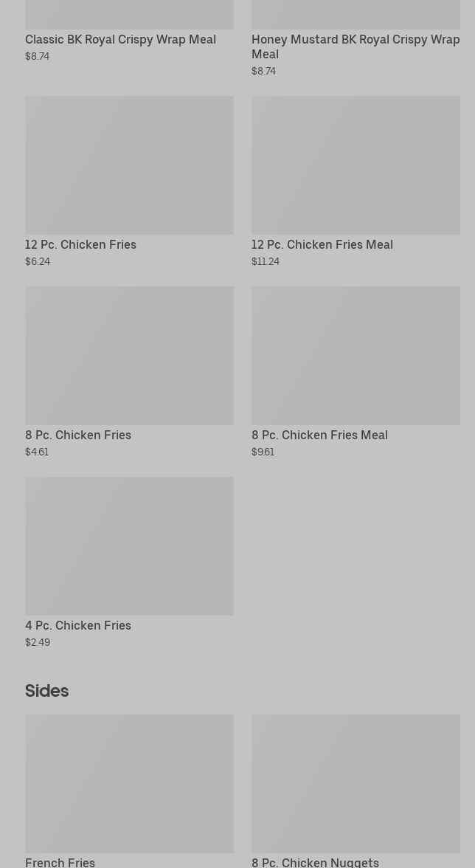The image size is (475, 868).
Task: Click the French Fries image under Sides
Action: [129, 783]
